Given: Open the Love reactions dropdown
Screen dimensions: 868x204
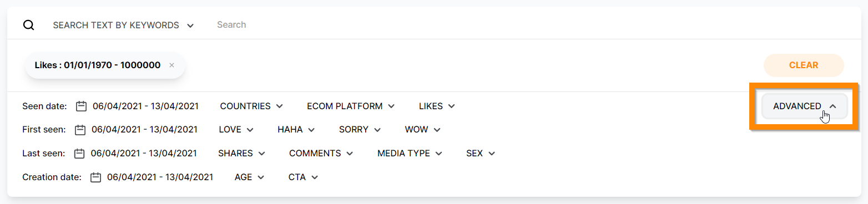Looking at the screenshot, I should coord(236,130).
